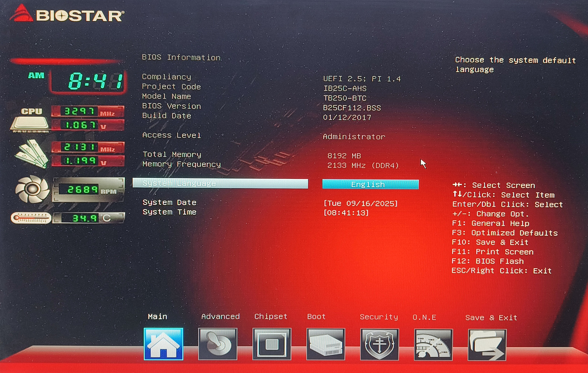
Task: Open the Main home icon
Action: click(163, 344)
